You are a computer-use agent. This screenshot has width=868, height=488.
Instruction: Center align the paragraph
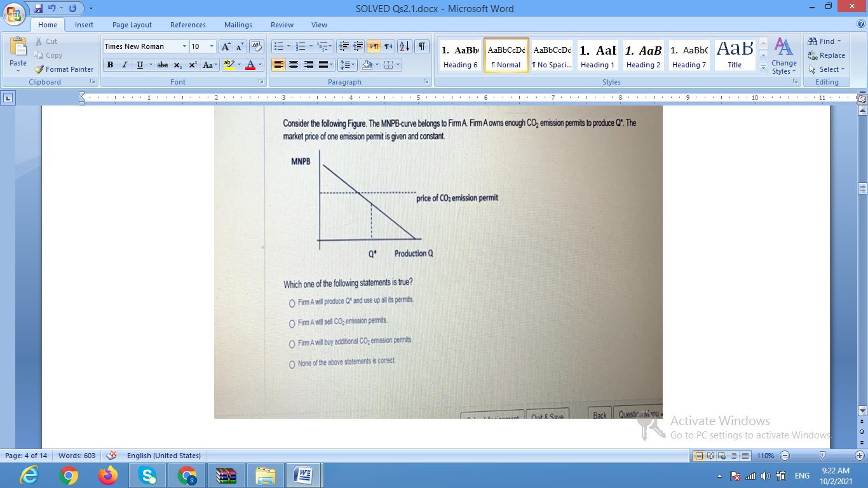(292, 64)
